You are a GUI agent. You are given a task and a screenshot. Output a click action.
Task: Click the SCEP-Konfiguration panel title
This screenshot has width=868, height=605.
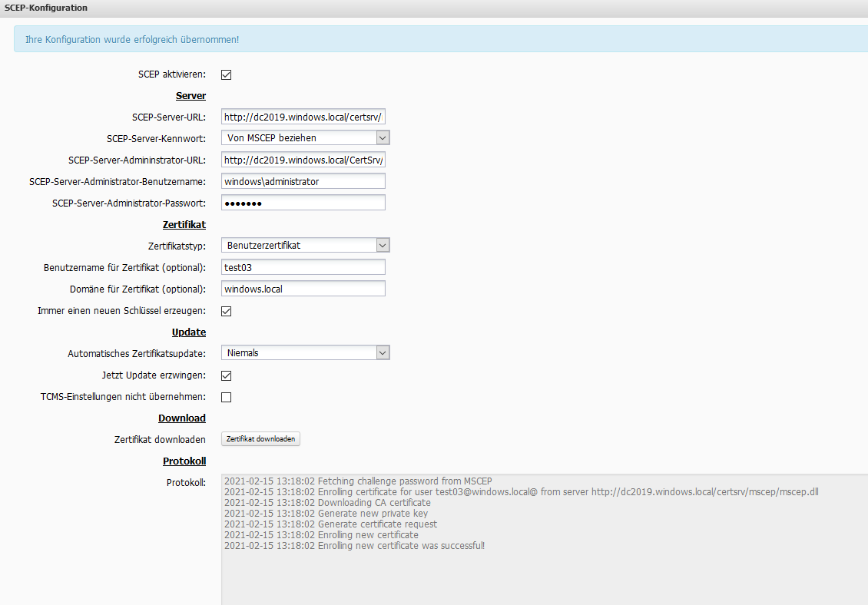point(46,8)
